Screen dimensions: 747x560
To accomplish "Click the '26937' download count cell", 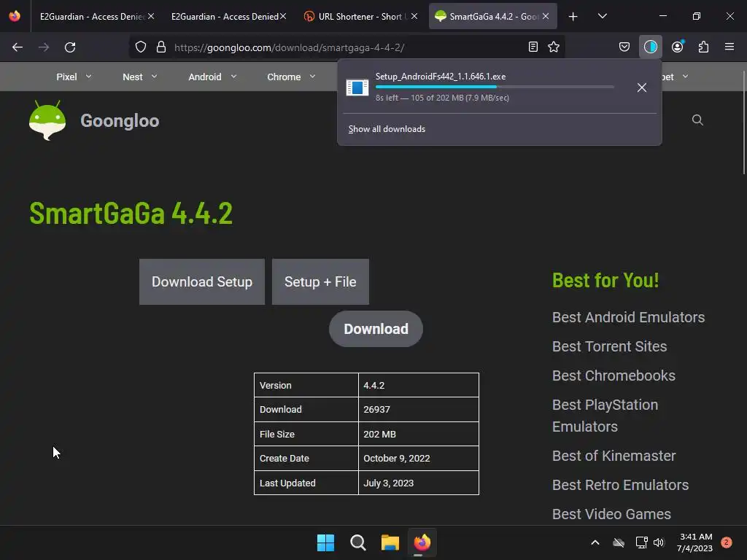I will 418,410.
